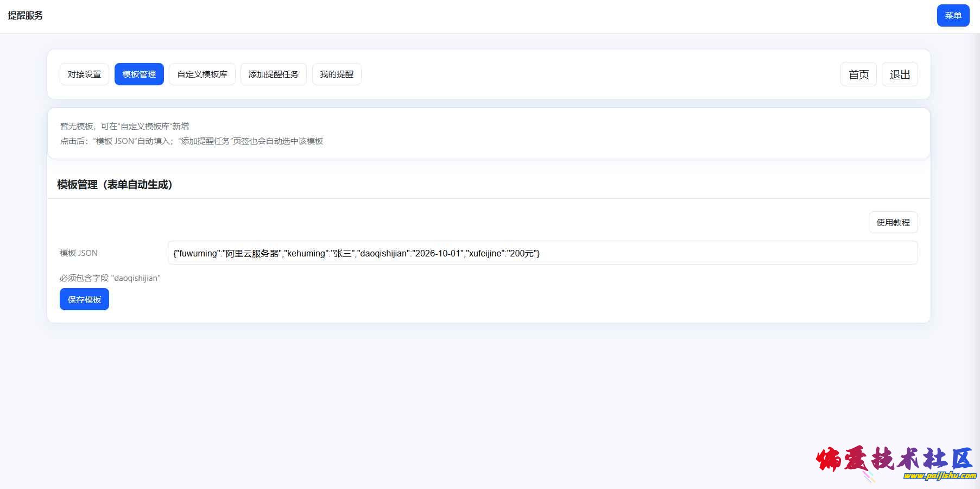The width and height of the screenshot is (980, 489).
Task: Click the www.paijishu.com watermark URL
Action: pos(939,476)
